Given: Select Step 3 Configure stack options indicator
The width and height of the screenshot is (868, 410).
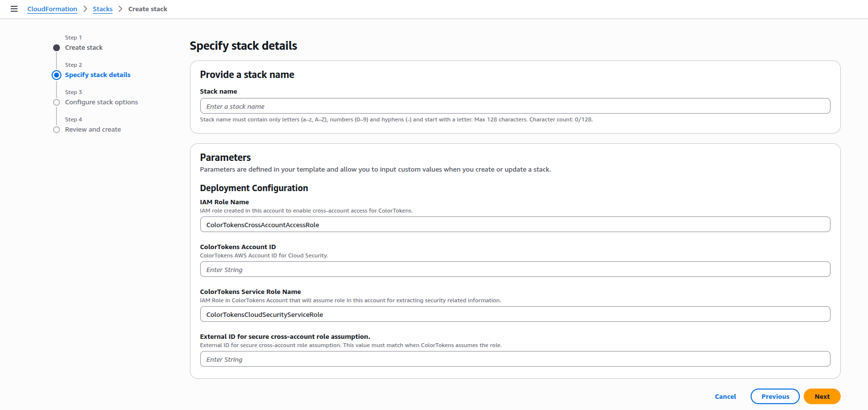Looking at the screenshot, I should 57,102.
